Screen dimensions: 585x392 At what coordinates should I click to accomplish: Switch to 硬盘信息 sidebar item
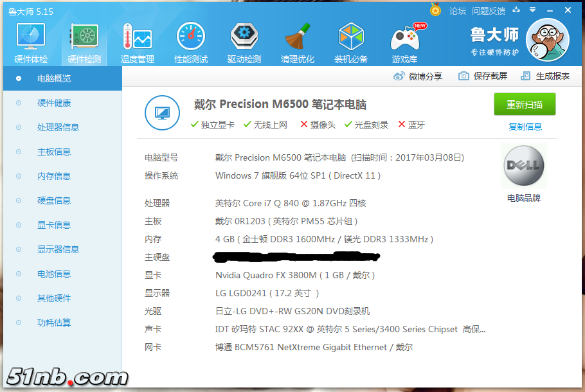coord(54,200)
